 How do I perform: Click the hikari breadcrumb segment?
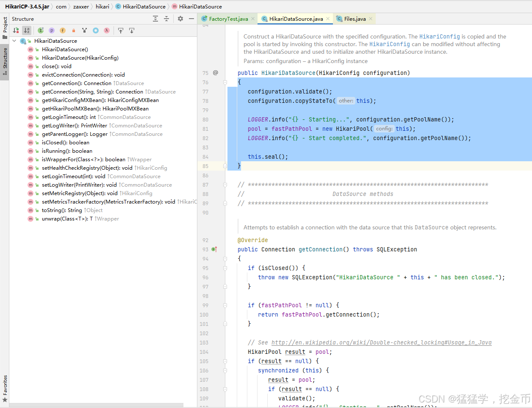point(103,6)
